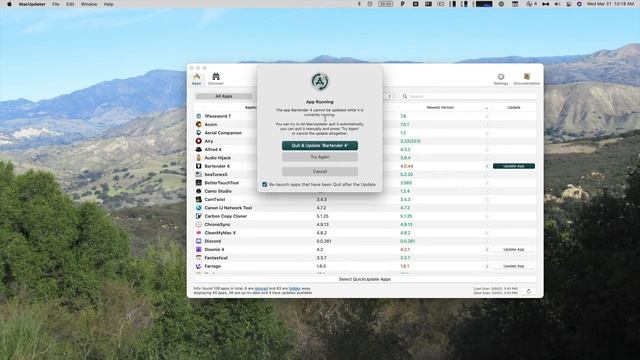
Task: Click the Canon IJ Network Tool icon
Action: click(199, 208)
